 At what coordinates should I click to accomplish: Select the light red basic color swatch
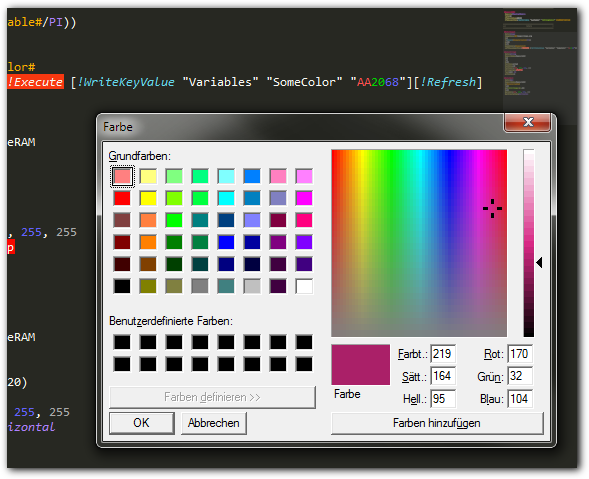(122, 176)
